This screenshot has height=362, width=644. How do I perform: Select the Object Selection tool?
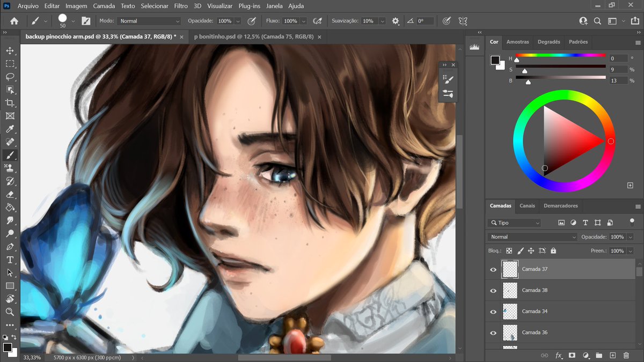(10, 90)
